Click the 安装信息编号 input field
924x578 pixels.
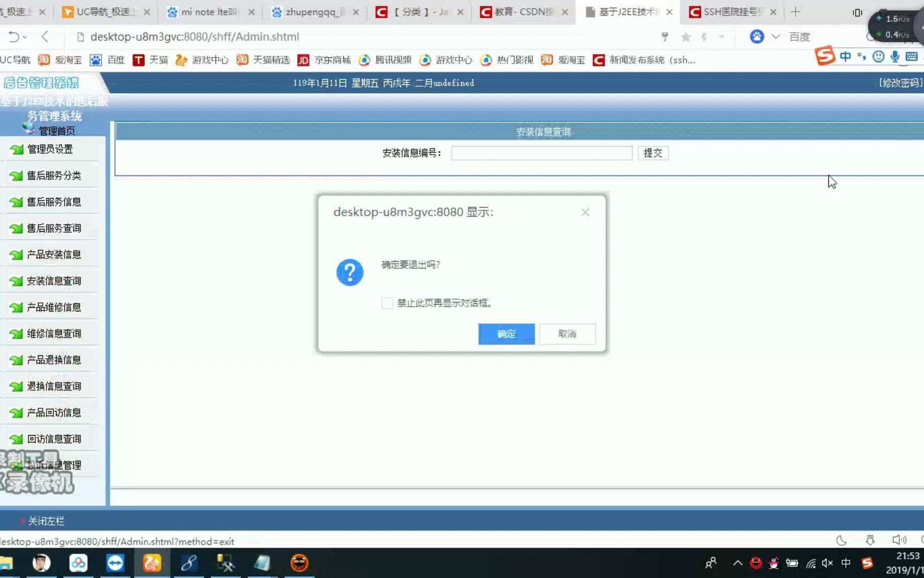point(541,153)
